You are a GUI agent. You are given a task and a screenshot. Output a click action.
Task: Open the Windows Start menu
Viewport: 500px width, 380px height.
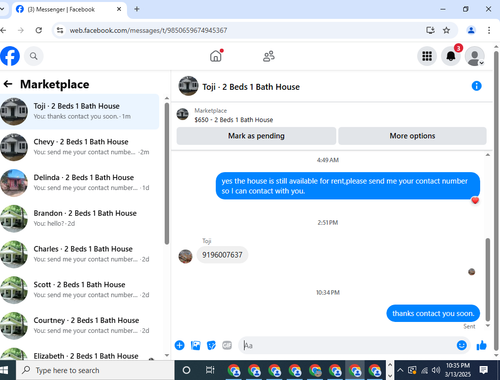pos(4,370)
